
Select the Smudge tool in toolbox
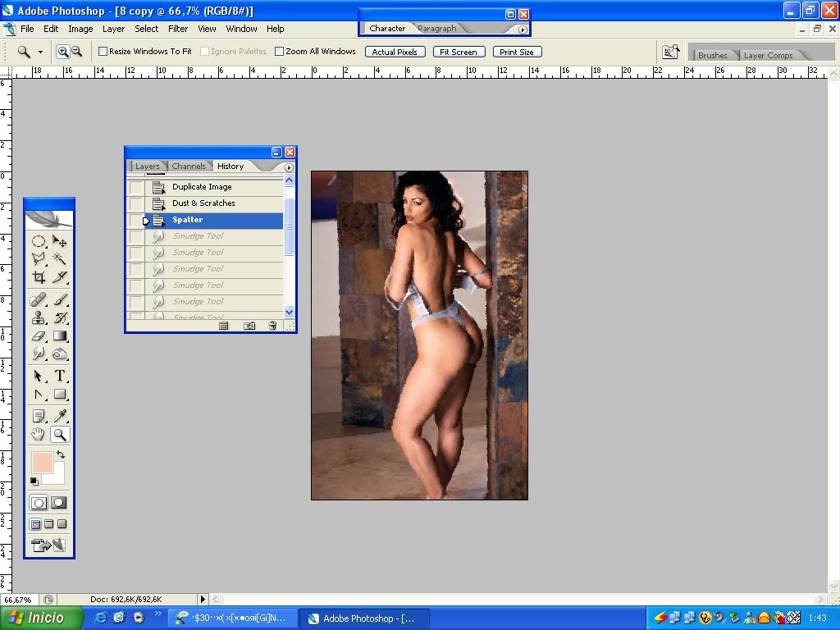39,354
